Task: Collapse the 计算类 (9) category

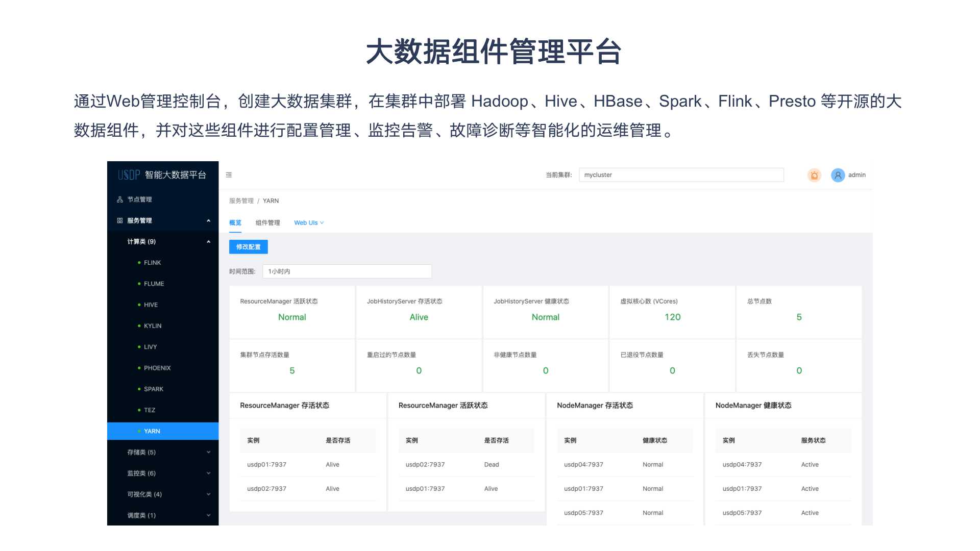Action: 208,241
